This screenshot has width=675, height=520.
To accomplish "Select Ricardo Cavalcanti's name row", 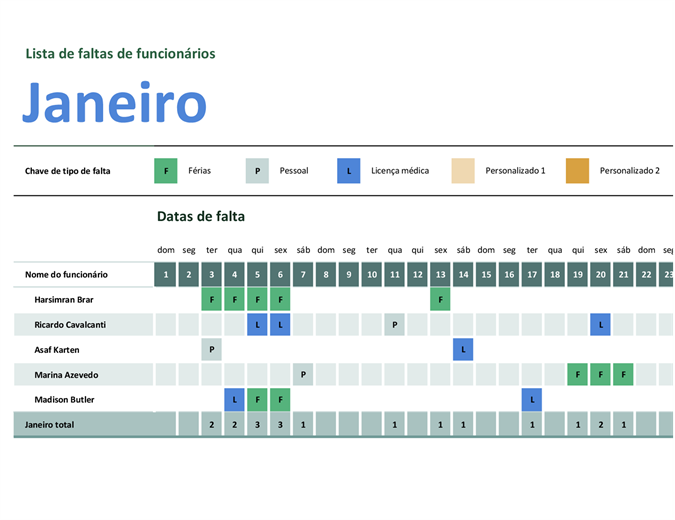I will pyautogui.click(x=70, y=324).
